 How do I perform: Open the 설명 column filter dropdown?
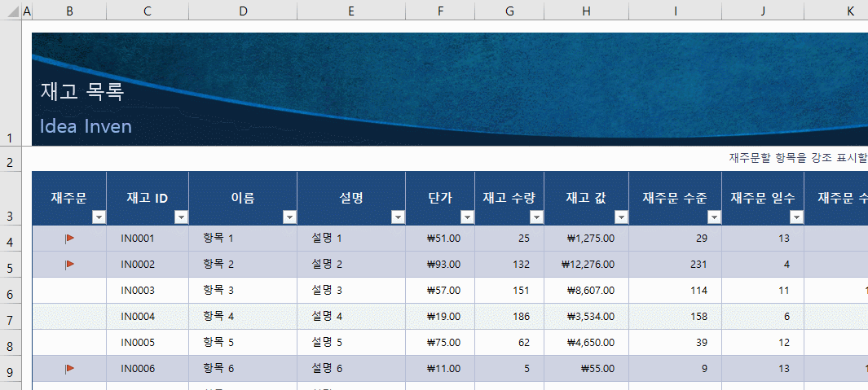pos(398,217)
